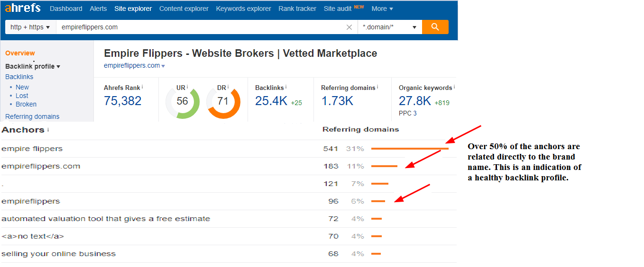Open info tooltip beside DR
644x267 pixels.
tap(228, 87)
